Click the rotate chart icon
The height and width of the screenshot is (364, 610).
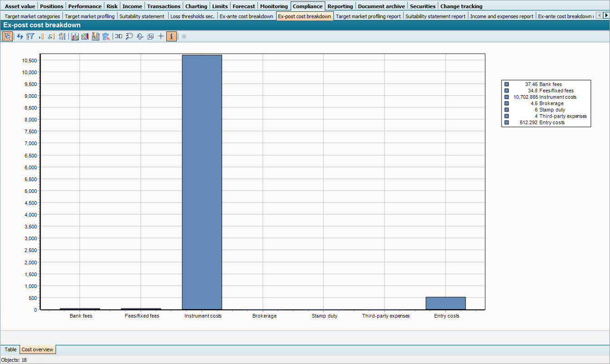[x=140, y=36]
